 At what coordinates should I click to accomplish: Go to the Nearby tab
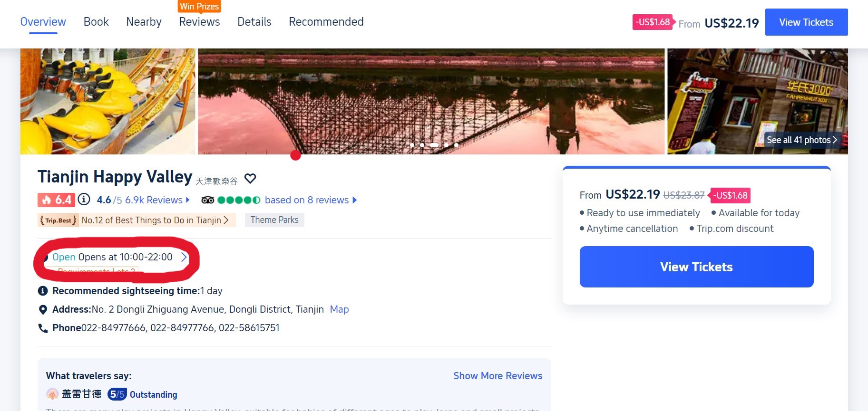tap(144, 22)
